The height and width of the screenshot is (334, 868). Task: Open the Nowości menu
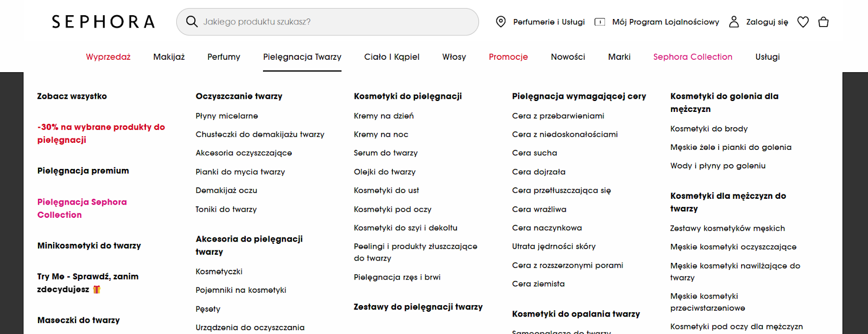click(568, 57)
